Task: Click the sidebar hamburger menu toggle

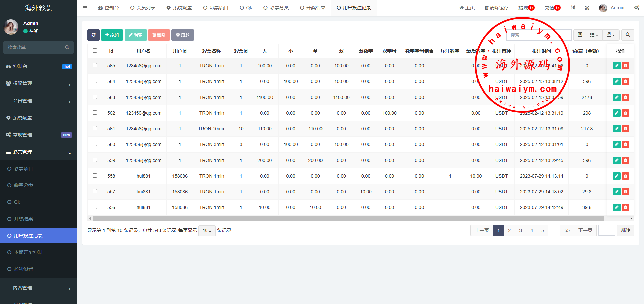Action: coord(85,8)
